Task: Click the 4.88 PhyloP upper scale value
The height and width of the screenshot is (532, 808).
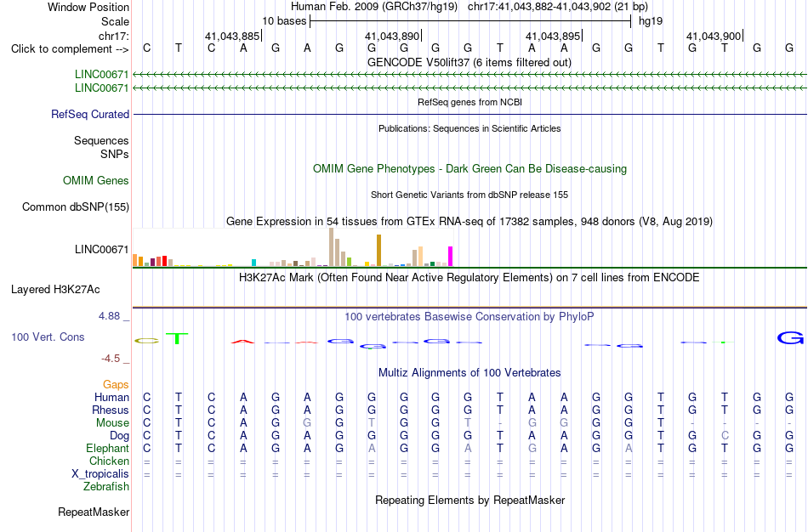Action: tap(109, 315)
